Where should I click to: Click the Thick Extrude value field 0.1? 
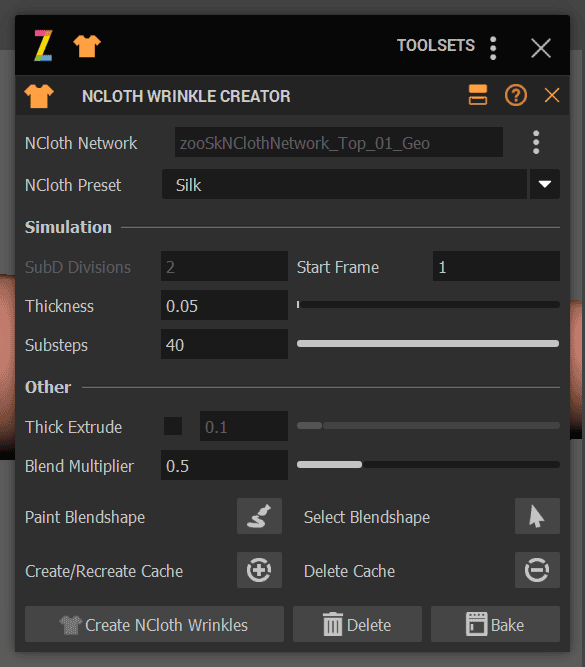244,426
